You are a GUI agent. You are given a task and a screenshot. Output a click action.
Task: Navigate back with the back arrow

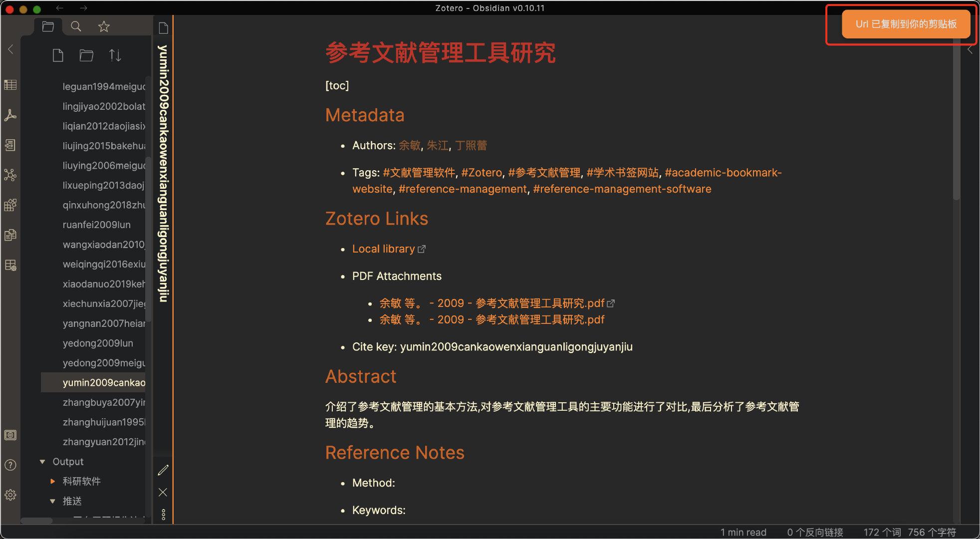coord(59,8)
